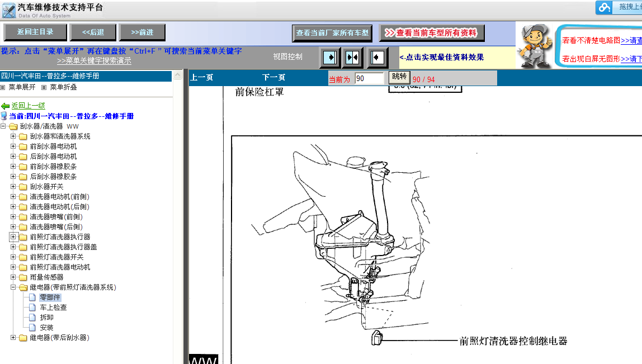Go to previous page via 上一页
The height and width of the screenshot is (364, 642).
pyautogui.click(x=201, y=78)
